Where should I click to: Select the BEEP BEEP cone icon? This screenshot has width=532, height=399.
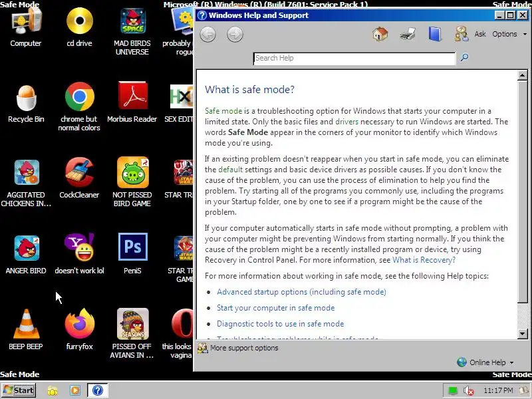[26, 329]
